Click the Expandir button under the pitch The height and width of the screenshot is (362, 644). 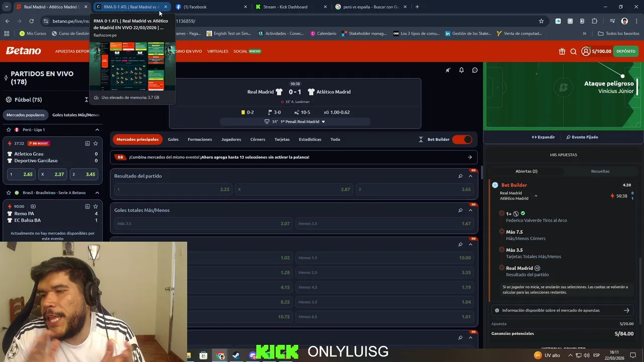[543, 137]
